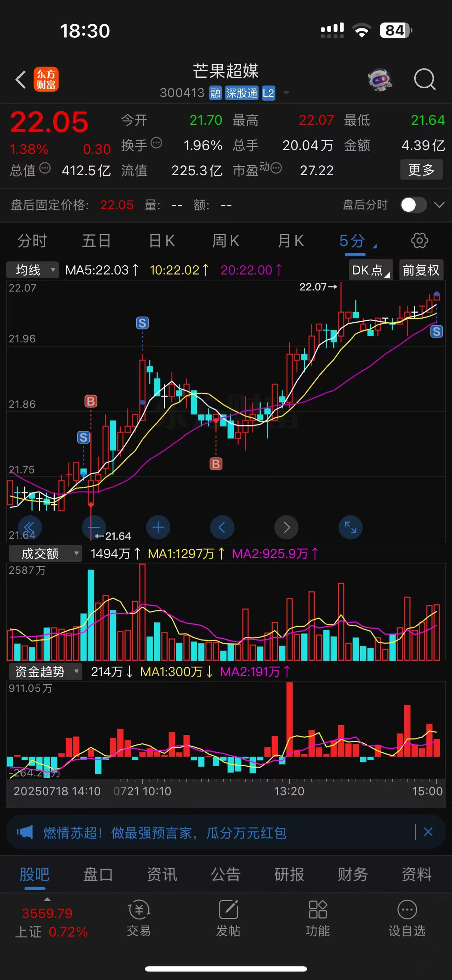Tap the 融 margin badge
452x980 pixels.
pos(215,93)
